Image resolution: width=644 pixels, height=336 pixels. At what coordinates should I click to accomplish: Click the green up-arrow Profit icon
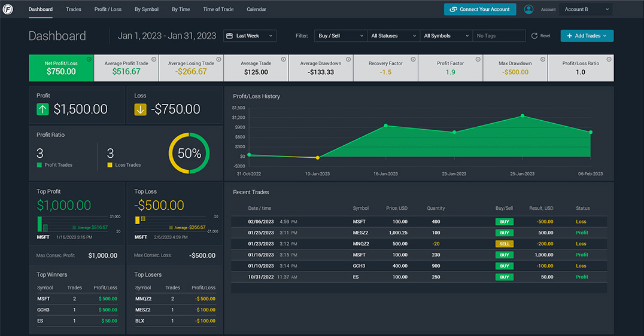[x=42, y=109]
